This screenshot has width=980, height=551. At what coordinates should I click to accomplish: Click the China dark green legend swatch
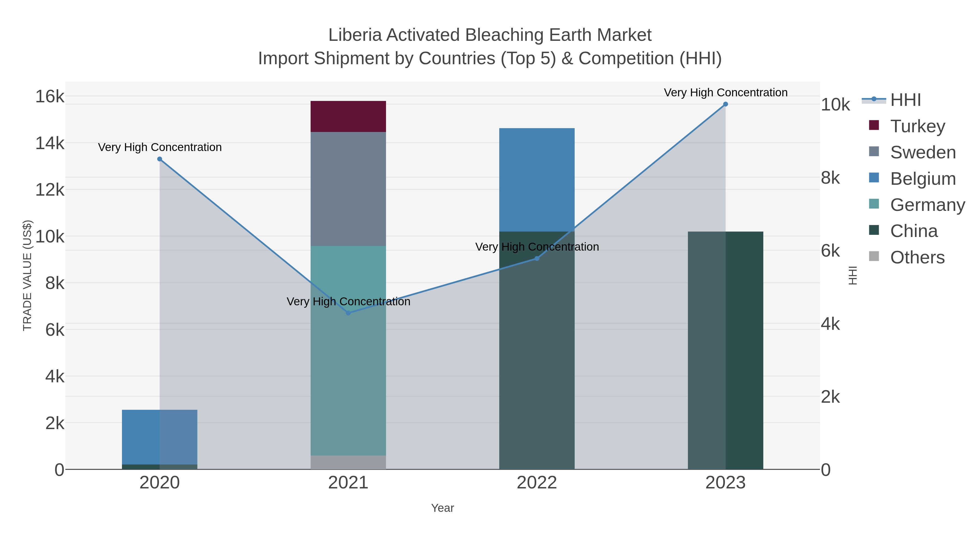click(874, 230)
